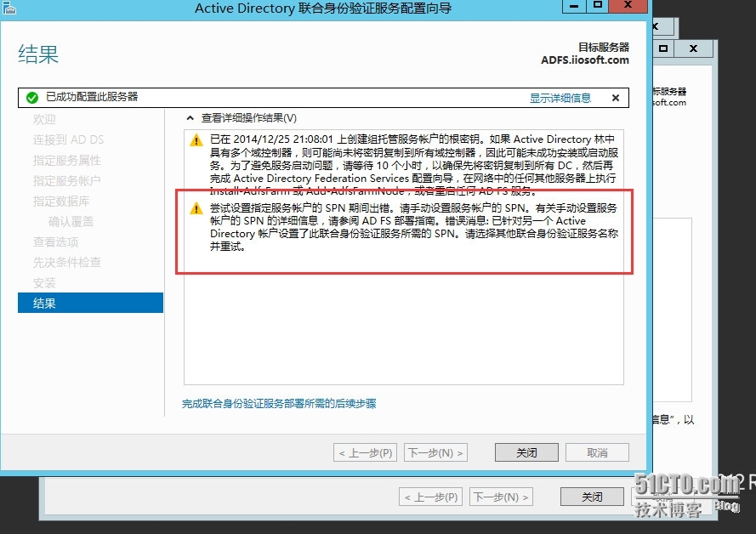756x534 pixels.
Task: Maximize the AD FS configuration wizard window
Action: click(598, 6)
